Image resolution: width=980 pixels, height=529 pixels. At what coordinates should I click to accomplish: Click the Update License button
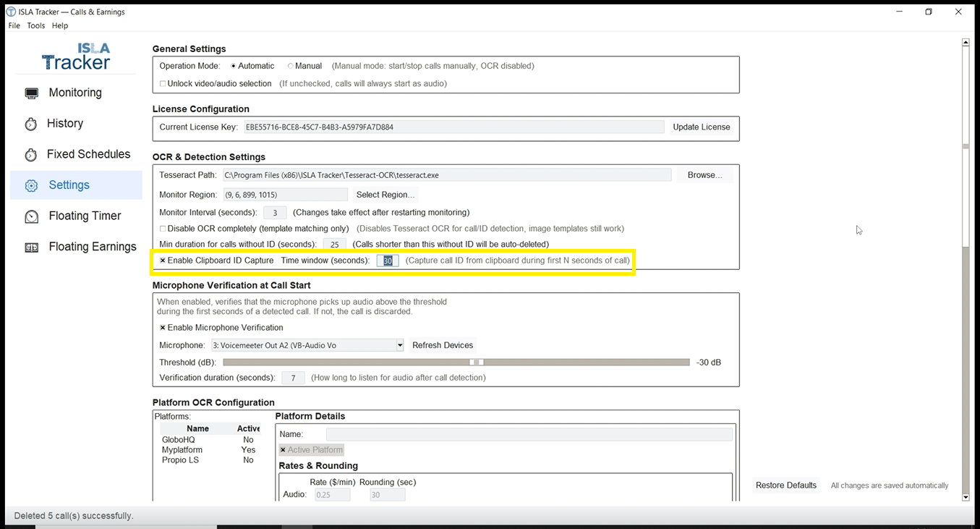[x=701, y=127]
